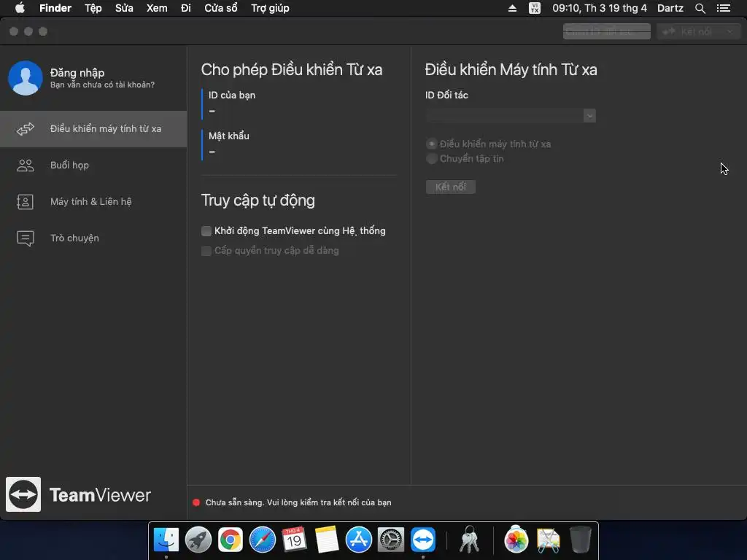Click the TeamViewer logo icon
This screenshot has width=747, height=560.
pyautogui.click(x=23, y=494)
